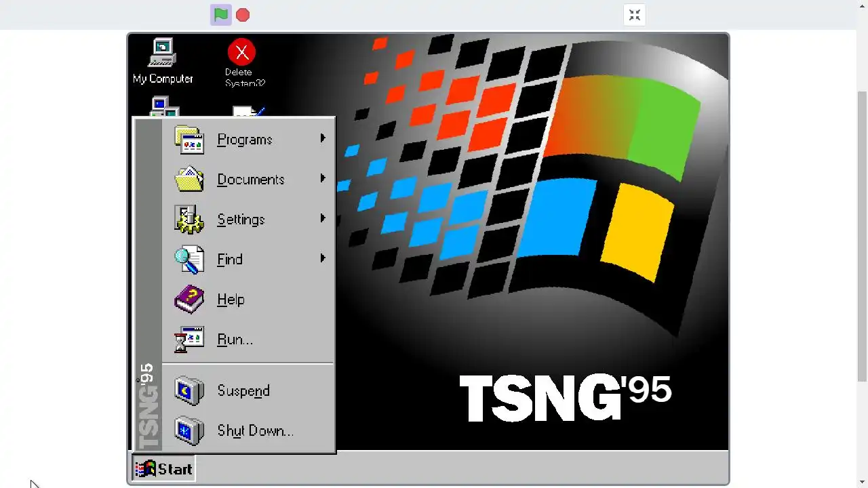The width and height of the screenshot is (868, 488).
Task: Expand the Settings submenu arrow
Action: [x=323, y=218]
